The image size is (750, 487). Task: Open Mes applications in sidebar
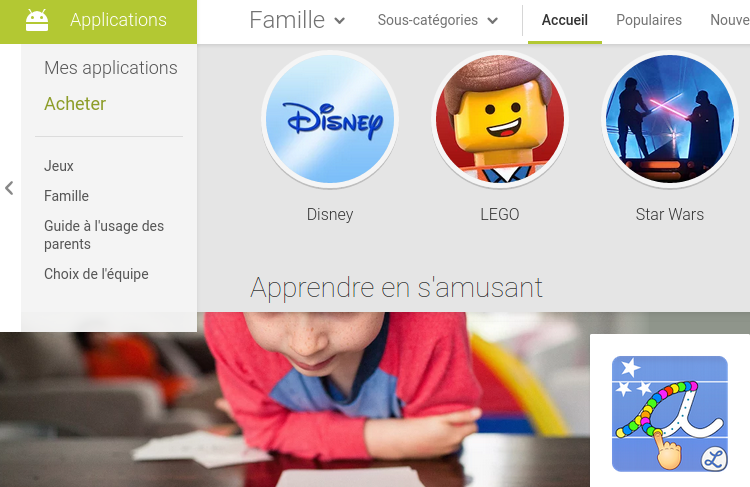pyautogui.click(x=110, y=68)
